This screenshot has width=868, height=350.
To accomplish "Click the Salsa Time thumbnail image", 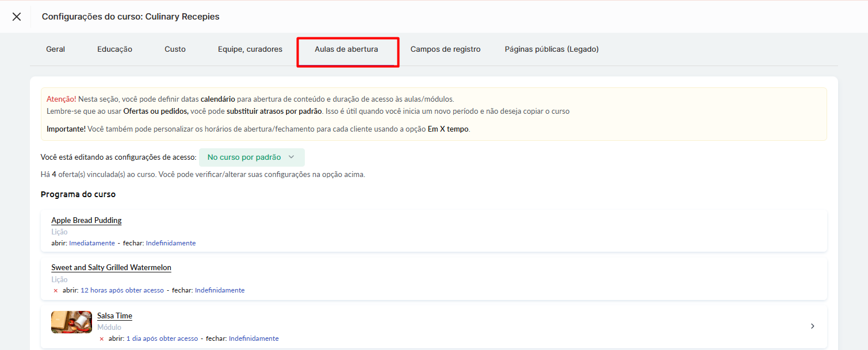I will [x=71, y=322].
